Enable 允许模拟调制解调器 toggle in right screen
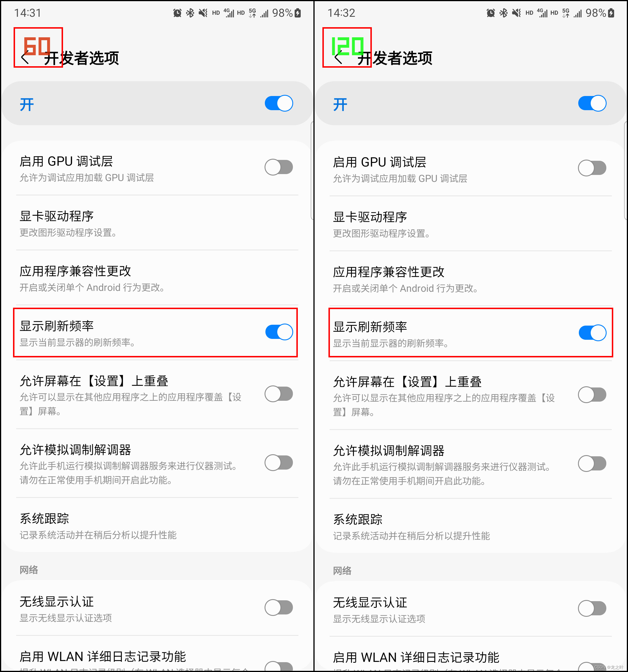The height and width of the screenshot is (672, 628). (592, 464)
